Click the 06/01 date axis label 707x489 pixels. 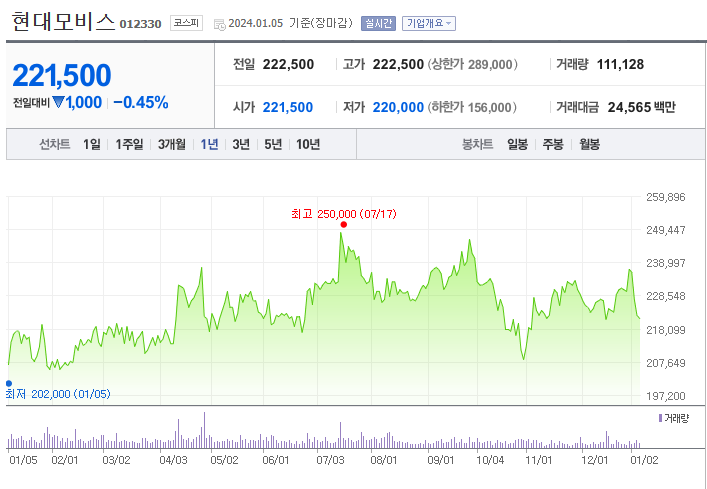[275, 460]
